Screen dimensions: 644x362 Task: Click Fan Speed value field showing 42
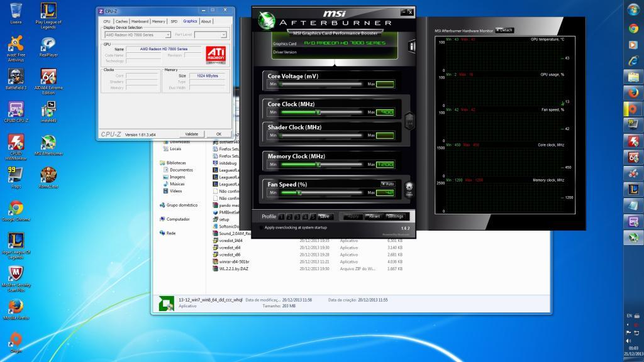[x=386, y=192]
